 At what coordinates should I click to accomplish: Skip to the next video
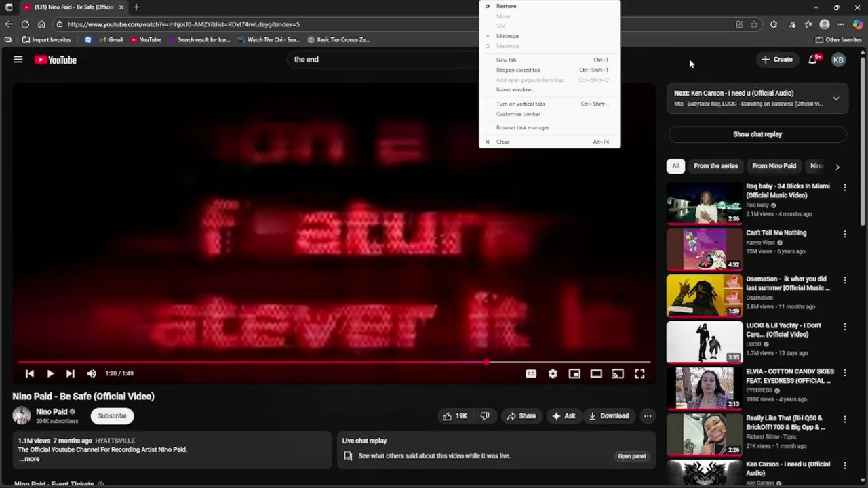70,373
